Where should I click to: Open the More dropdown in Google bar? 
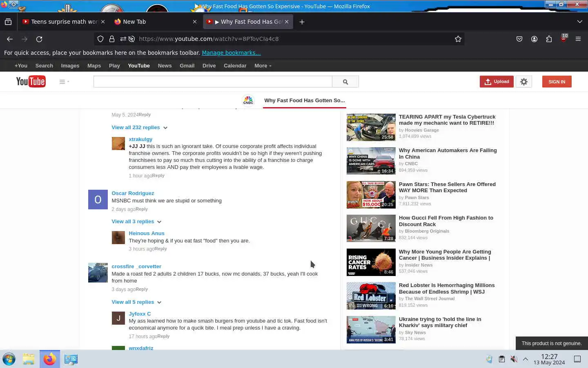click(263, 66)
